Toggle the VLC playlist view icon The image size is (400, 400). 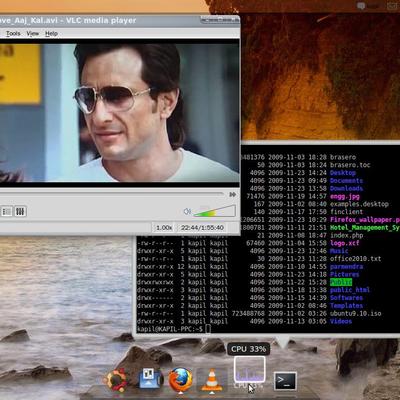pos(7,211)
